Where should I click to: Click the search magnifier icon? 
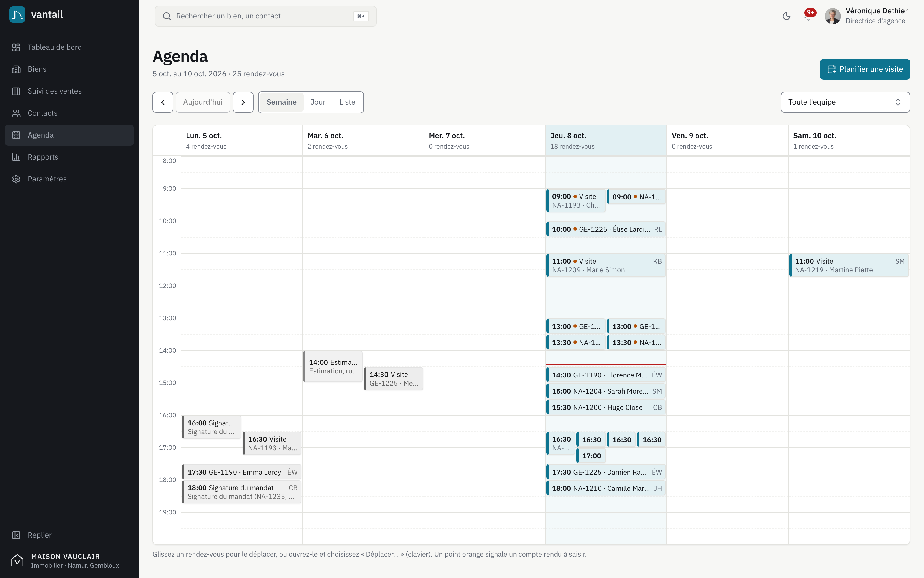(167, 16)
